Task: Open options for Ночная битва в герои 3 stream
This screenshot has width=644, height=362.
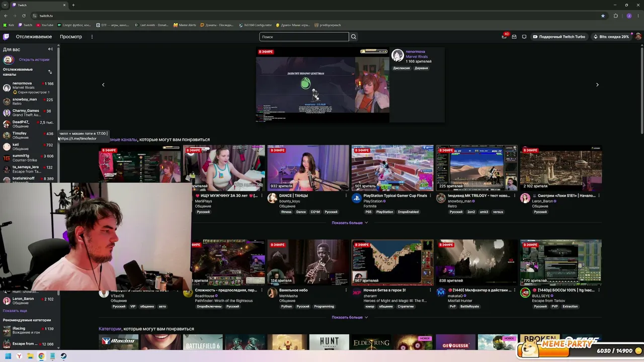Action: pyautogui.click(x=430, y=290)
